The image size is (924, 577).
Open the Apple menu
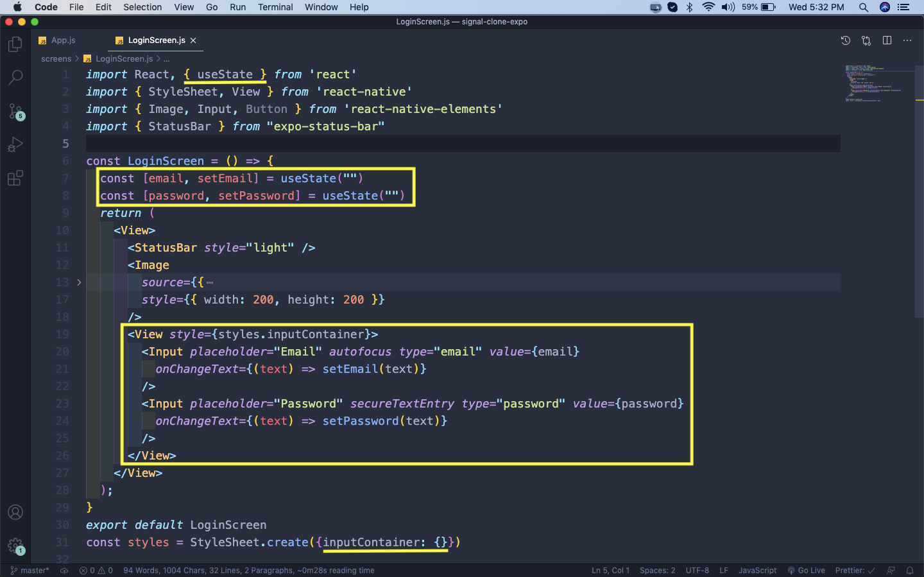[17, 7]
